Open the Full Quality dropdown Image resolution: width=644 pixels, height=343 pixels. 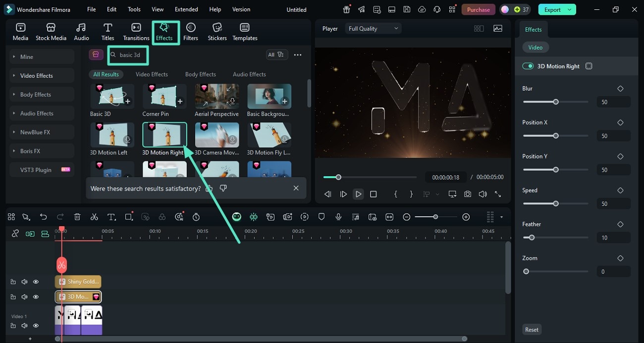coord(374,29)
